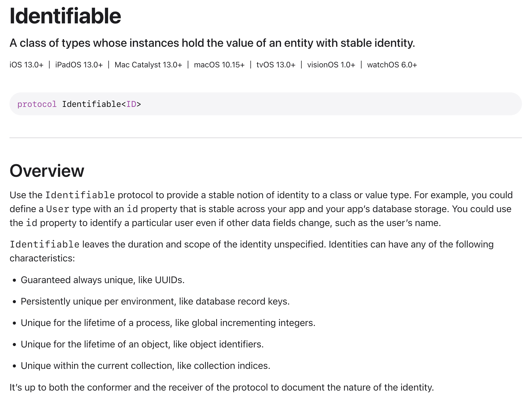Click the Identifiable page title
The image size is (532, 402).
pyautogui.click(x=65, y=16)
